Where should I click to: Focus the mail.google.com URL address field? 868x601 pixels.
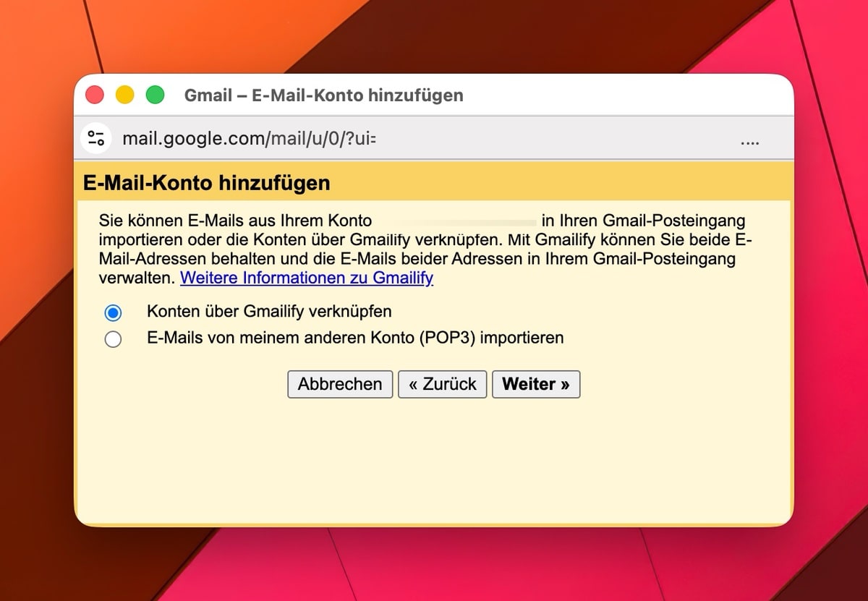(250, 138)
